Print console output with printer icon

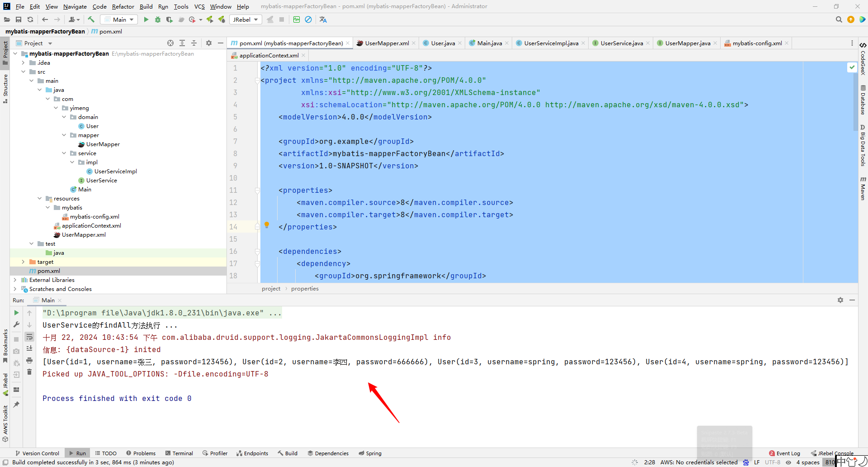coord(29,360)
